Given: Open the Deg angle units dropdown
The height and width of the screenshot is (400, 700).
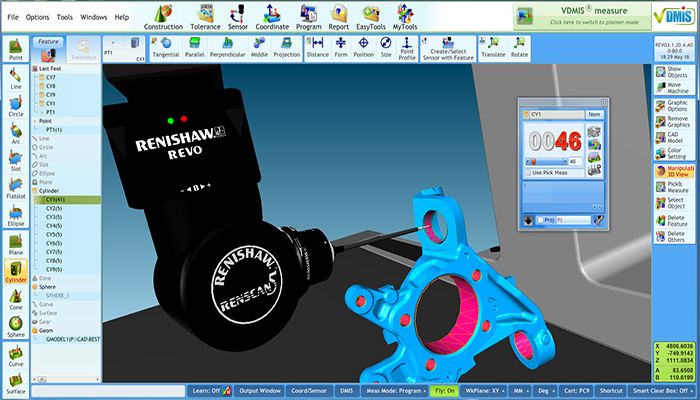Looking at the screenshot, I should point(546,391).
